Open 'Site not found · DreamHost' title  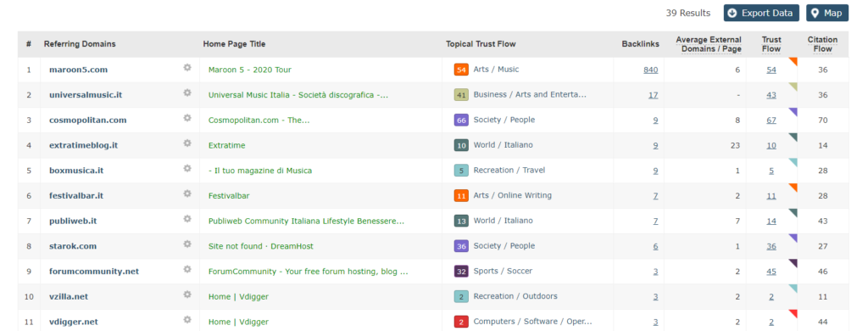click(x=261, y=246)
